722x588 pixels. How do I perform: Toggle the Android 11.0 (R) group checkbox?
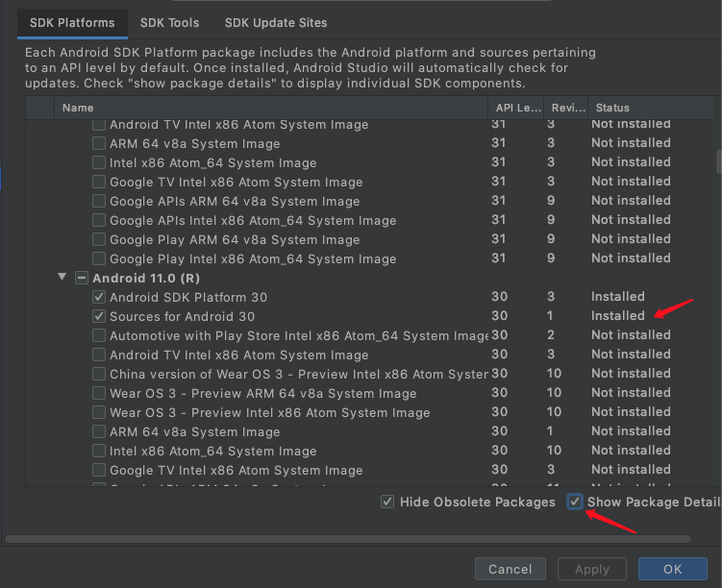click(x=82, y=278)
